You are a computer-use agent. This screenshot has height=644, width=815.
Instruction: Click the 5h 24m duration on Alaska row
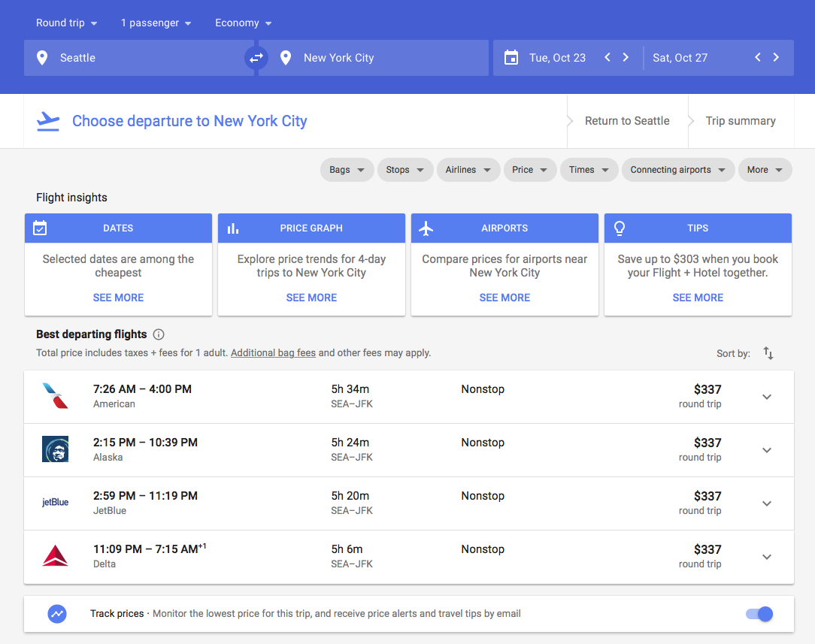click(350, 443)
